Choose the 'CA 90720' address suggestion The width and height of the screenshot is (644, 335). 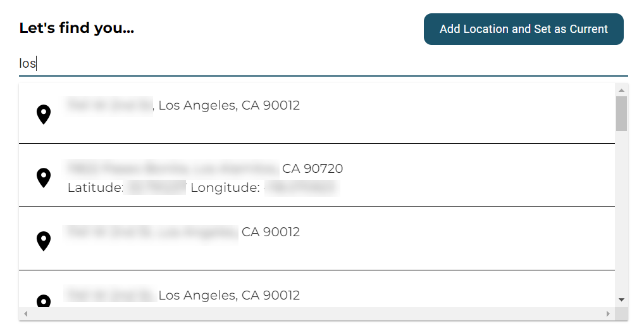click(317, 175)
